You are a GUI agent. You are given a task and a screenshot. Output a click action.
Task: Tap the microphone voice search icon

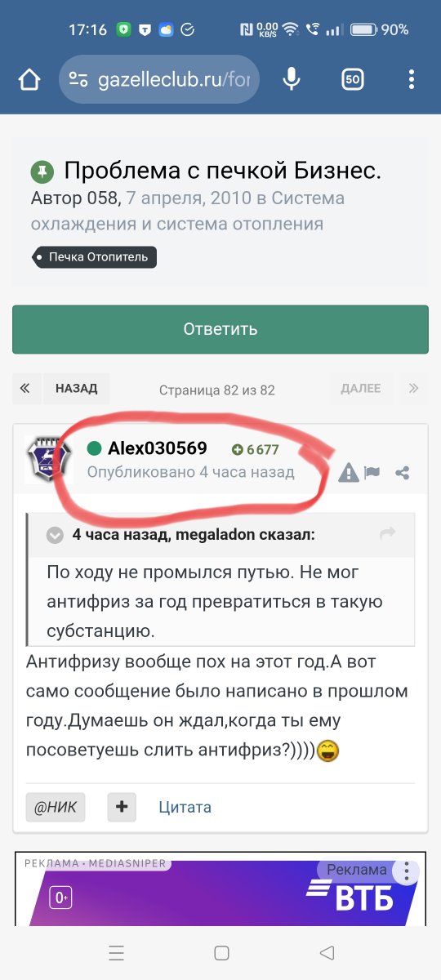pyautogui.click(x=291, y=79)
